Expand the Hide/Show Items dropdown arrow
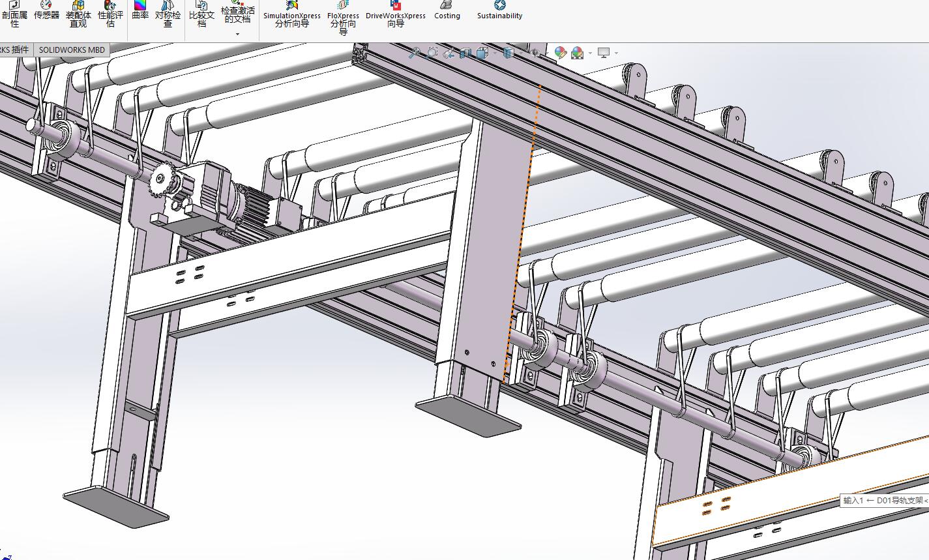Viewport: 929px width, 560px height. pyautogui.click(x=547, y=53)
